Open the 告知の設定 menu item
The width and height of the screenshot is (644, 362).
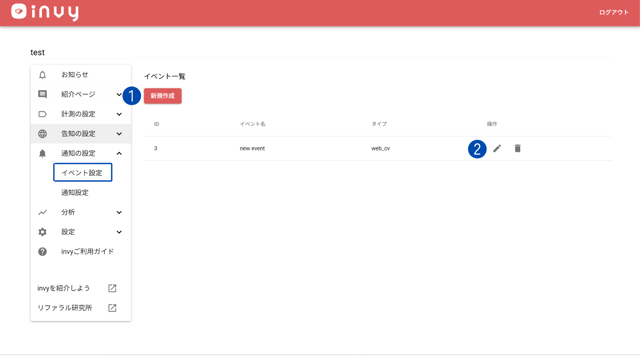(78, 134)
